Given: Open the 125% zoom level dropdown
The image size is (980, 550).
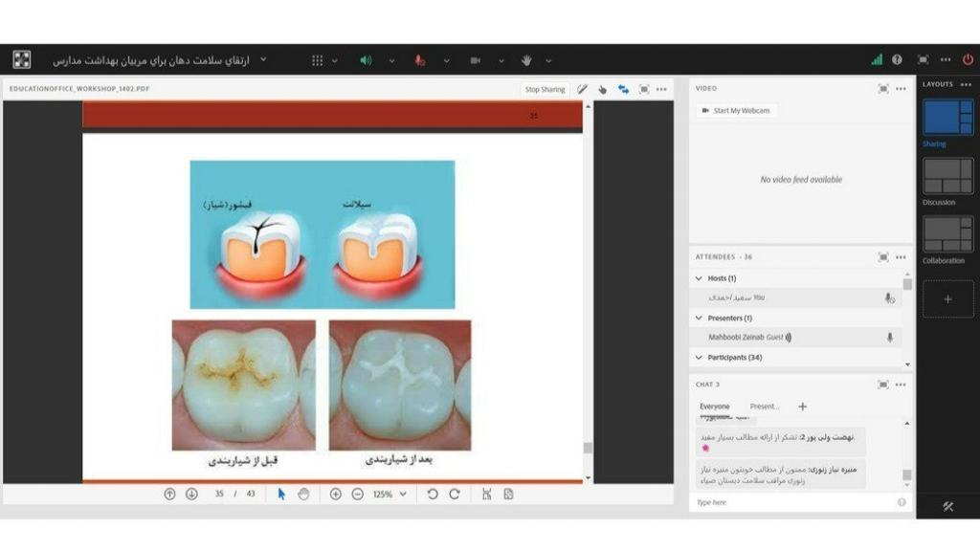Looking at the screenshot, I should pyautogui.click(x=390, y=495).
